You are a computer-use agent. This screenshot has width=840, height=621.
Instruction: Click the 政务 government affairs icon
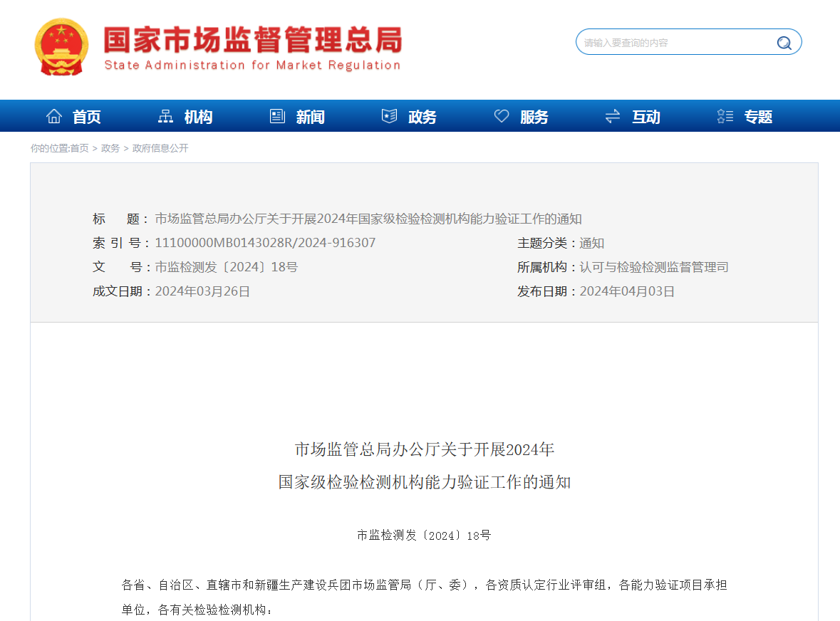389,115
